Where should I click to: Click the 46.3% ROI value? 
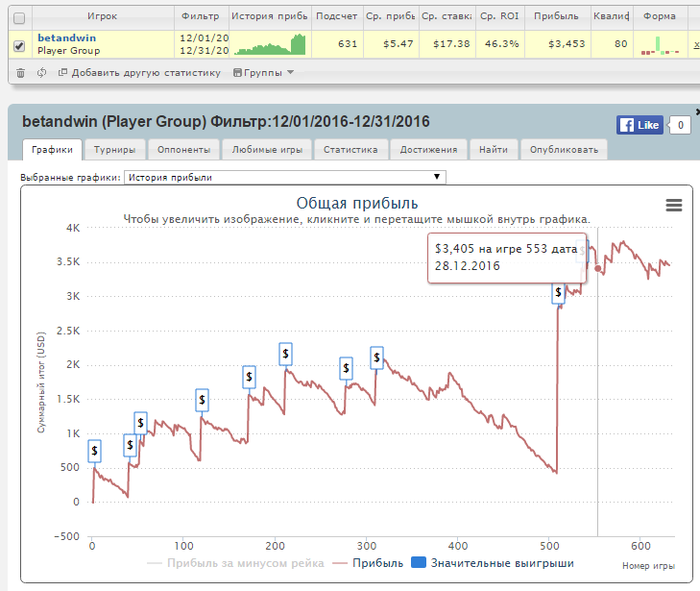(x=502, y=44)
